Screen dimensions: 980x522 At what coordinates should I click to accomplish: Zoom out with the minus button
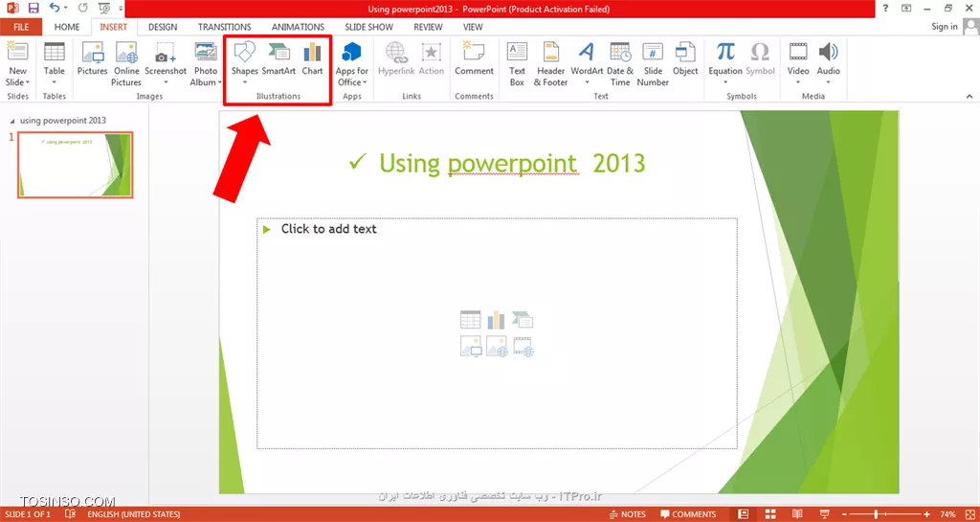(843, 514)
